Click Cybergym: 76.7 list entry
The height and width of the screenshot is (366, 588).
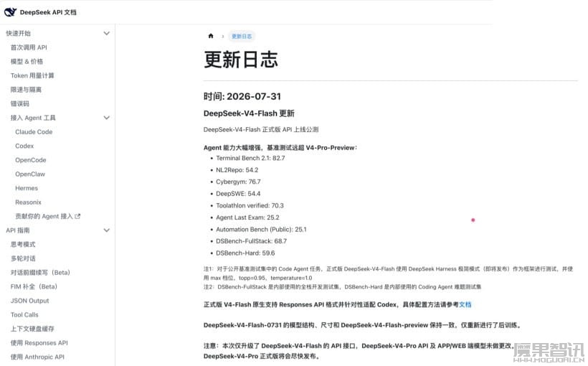(x=238, y=182)
